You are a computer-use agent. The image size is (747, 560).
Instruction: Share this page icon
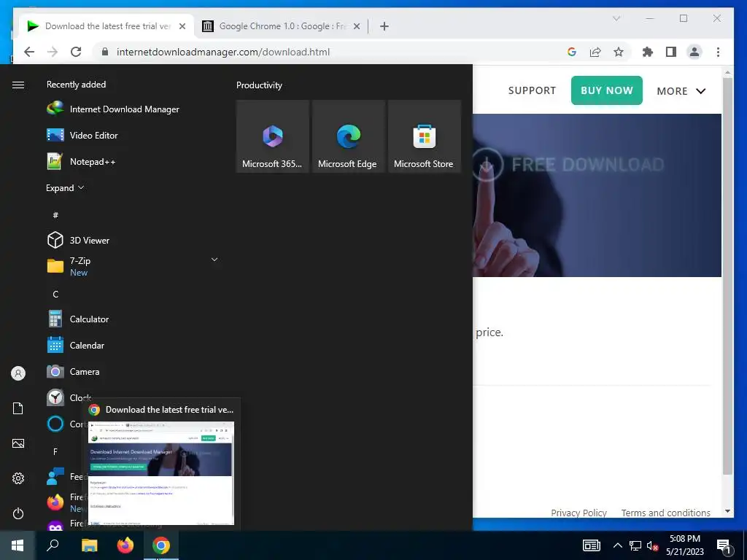pos(595,52)
